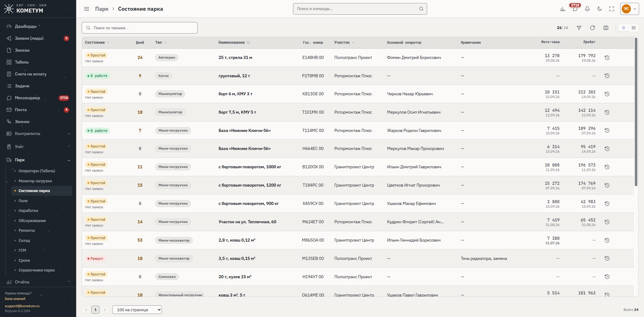Viewport: 644px width, 317px height.
Task: Open the База знаний link
Action: pyautogui.click(x=15, y=299)
